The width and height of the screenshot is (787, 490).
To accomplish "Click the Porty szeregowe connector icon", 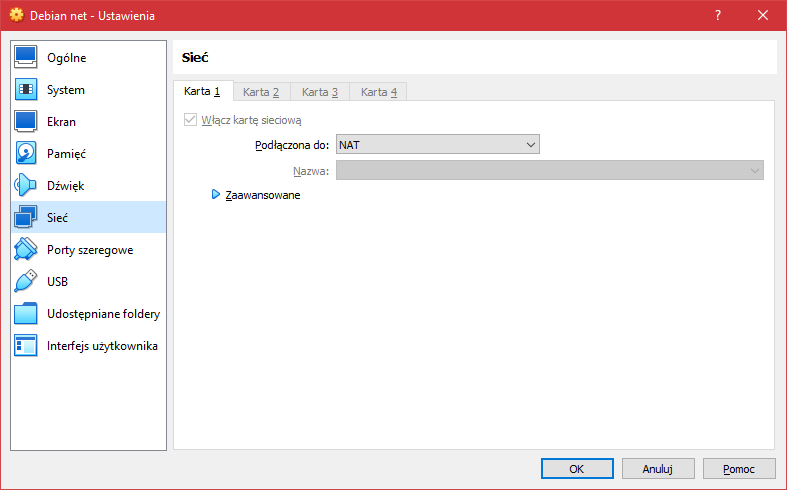I will coord(27,250).
